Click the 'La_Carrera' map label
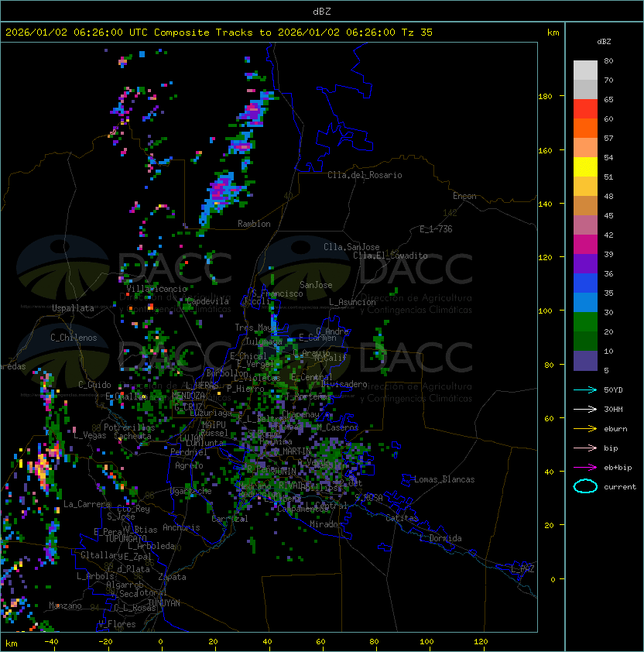644x652 pixels. point(87,504)
